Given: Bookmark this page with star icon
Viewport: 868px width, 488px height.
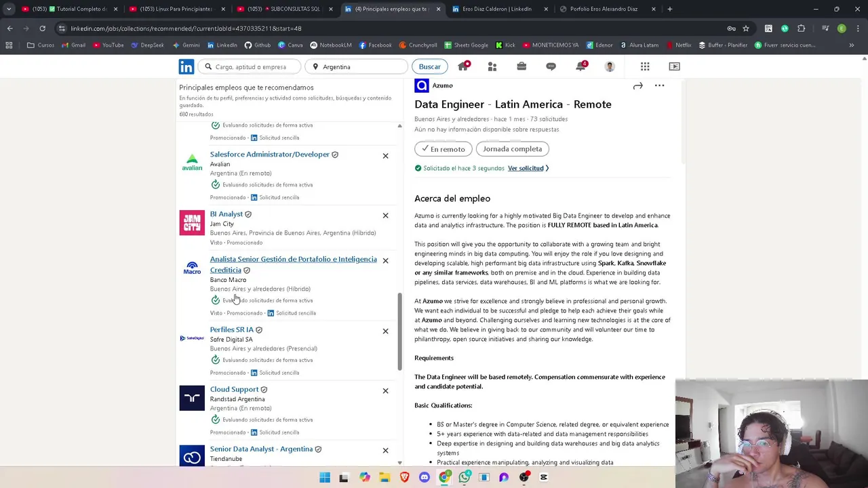Looking at the screenshot, I should (746, 28).
